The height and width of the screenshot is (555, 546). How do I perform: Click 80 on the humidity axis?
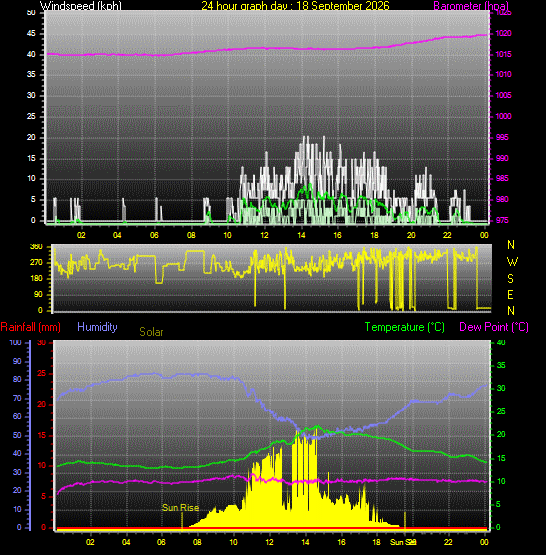pyautogui.click(x=17, y=379)
